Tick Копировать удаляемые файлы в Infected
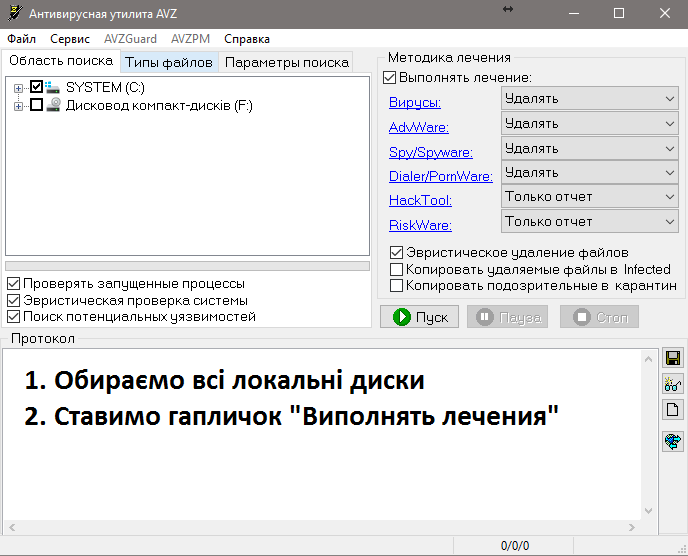 (397, 269)
